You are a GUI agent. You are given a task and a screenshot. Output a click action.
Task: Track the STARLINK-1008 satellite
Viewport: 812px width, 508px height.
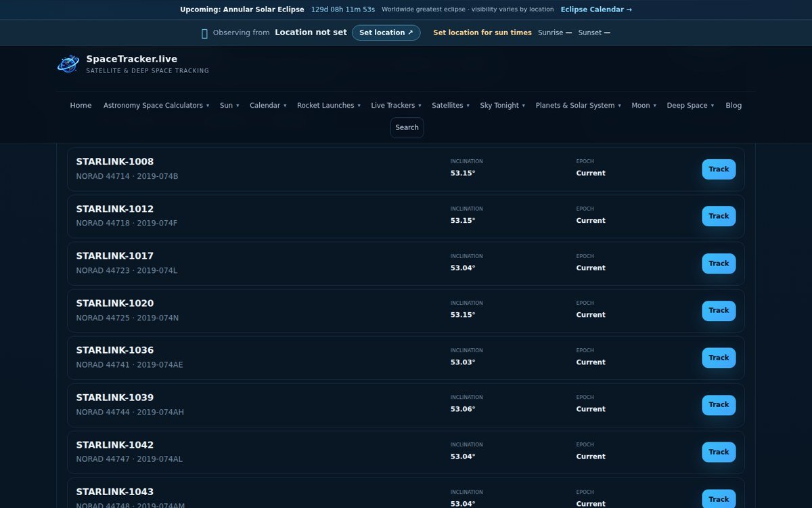(x=719, y=169)
